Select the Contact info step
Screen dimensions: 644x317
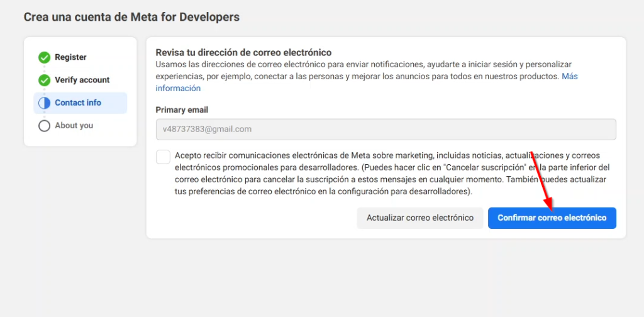coord(80,103)
